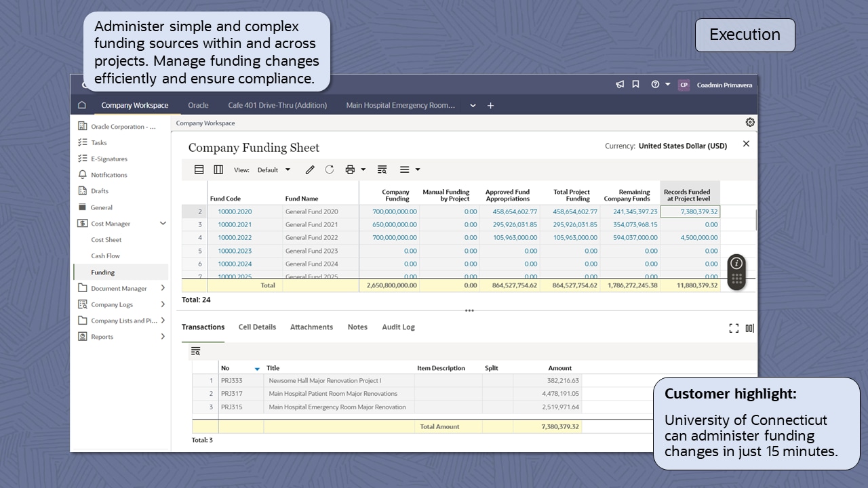This screenshot has width=868, height=488.
Task: Open bookmarks from the header bar
Action: [636, 85]
